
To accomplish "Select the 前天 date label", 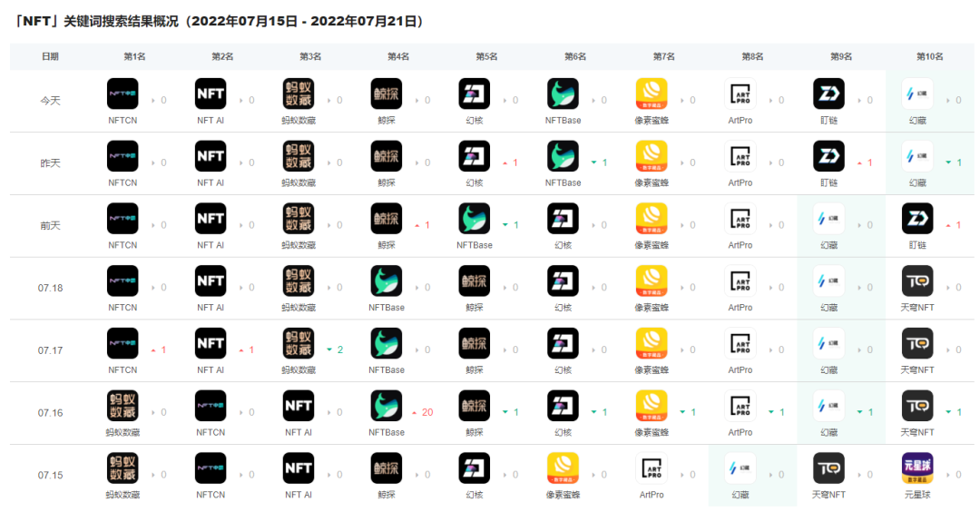I will pos(50,226).
